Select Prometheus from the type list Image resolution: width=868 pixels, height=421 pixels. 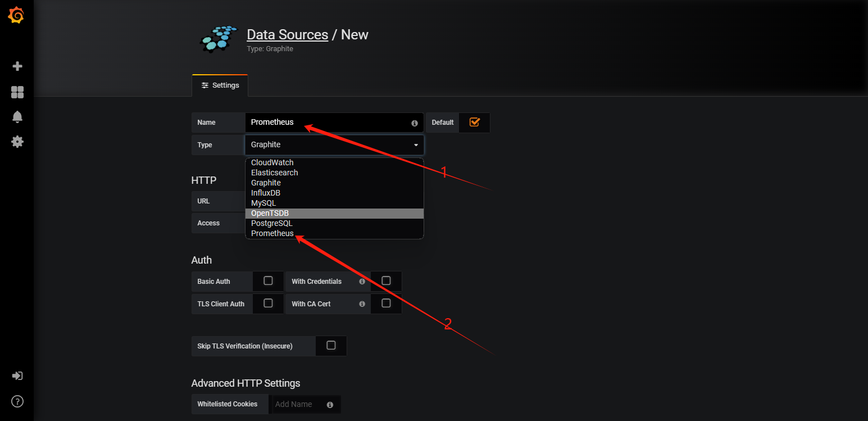(x=334, y=233)
